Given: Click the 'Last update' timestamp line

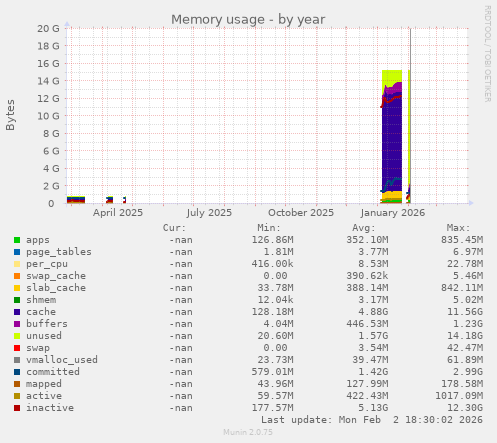Looking at the screenshot, I should click(372, 420).
